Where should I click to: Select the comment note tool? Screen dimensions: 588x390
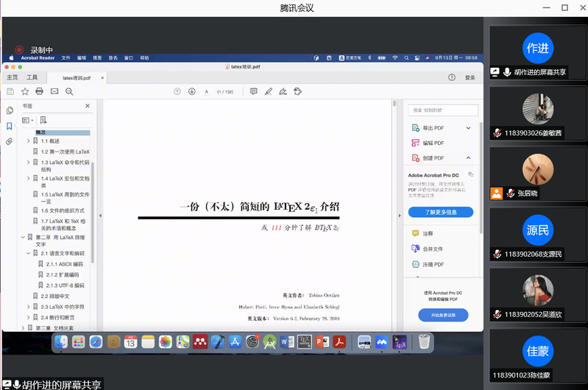pos(253,91)
